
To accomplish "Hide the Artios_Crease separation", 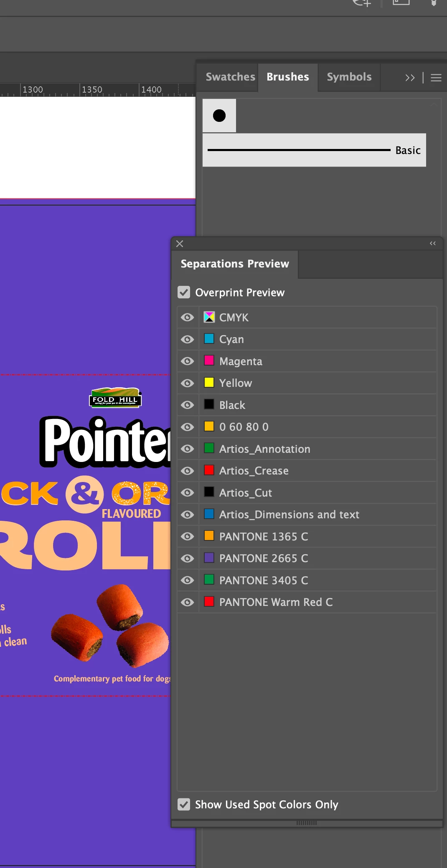I will tap(188, 471).
